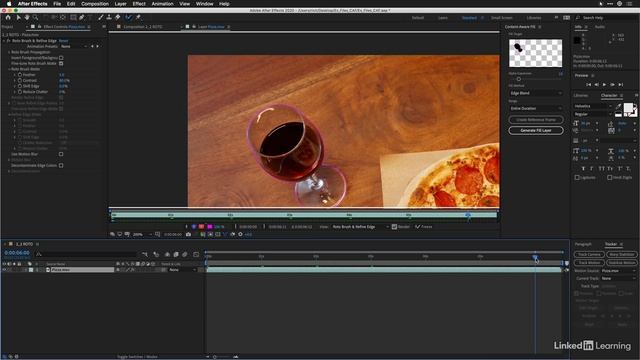The image size is (640, 360).
Task: Switch to the Paragraph panel tab
Action: (x=583, y=244)
